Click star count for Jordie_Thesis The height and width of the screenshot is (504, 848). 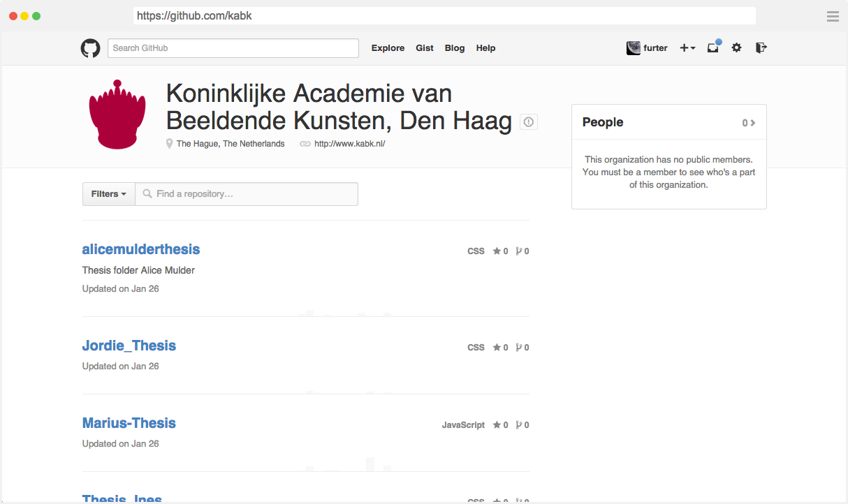coord(501,348)
